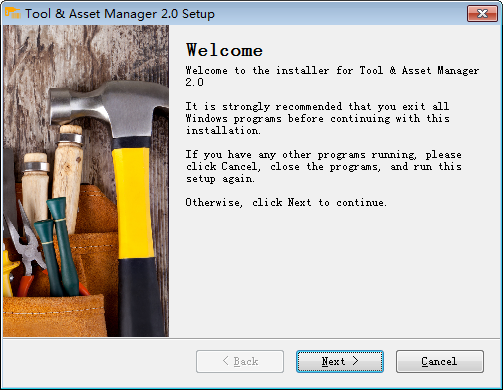Click the "If you have any other programs" paragraph
The image size is (503, 390).
point(324,166)
